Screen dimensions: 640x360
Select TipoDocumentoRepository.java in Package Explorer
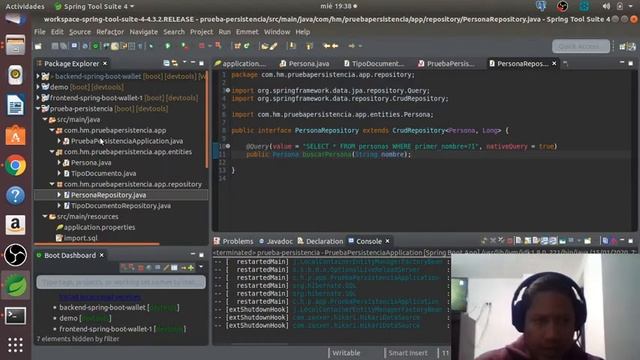point(121,206)
